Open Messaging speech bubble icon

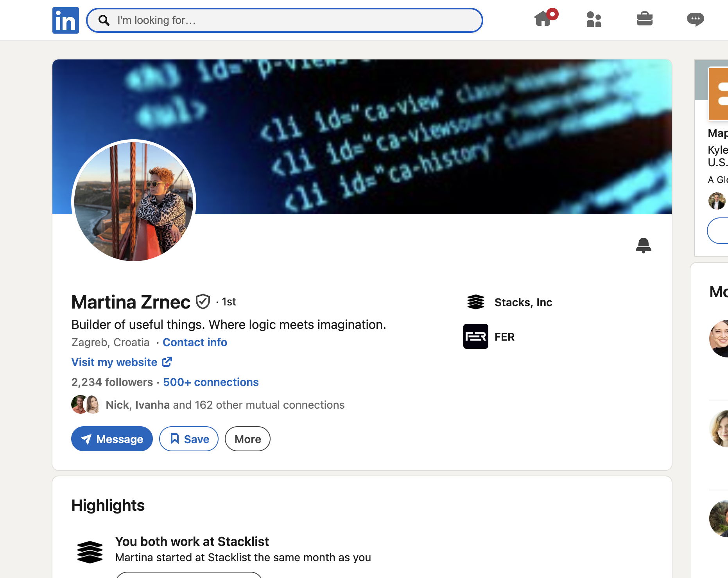pyautogui.click(x=695, y=19)
